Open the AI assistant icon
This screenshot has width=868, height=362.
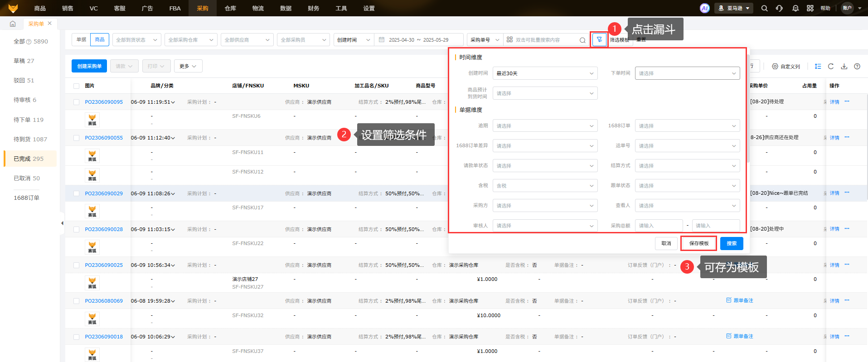coord(704,8)
